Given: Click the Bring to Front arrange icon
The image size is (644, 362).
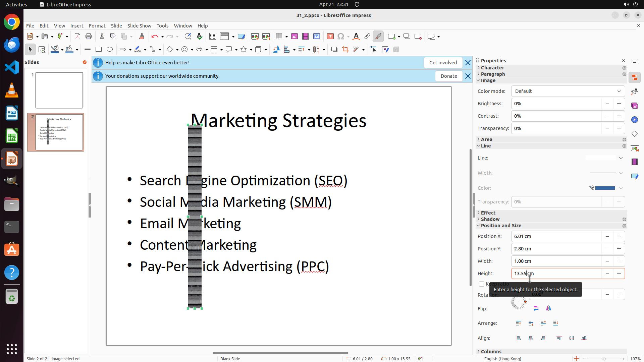Looking at the screenshot, I should click(519, 323).
